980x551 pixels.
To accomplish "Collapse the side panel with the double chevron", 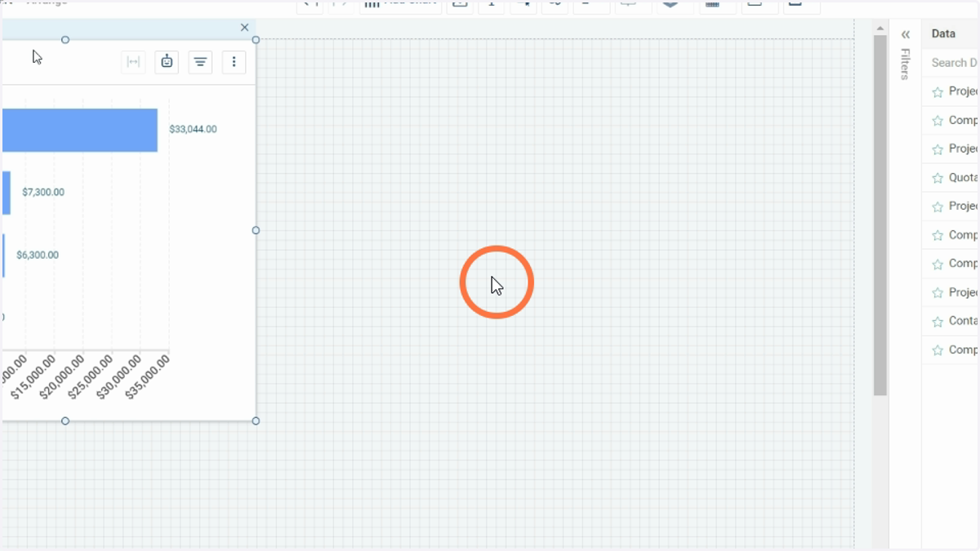I will [x=905, y=34].
